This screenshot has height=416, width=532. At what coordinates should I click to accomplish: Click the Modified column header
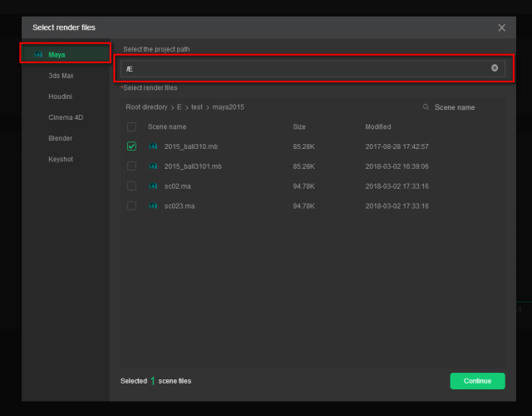378,126
